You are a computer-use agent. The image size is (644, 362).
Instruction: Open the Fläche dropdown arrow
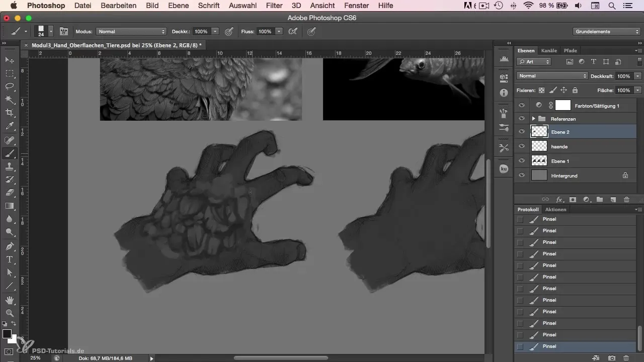[637, 90]
